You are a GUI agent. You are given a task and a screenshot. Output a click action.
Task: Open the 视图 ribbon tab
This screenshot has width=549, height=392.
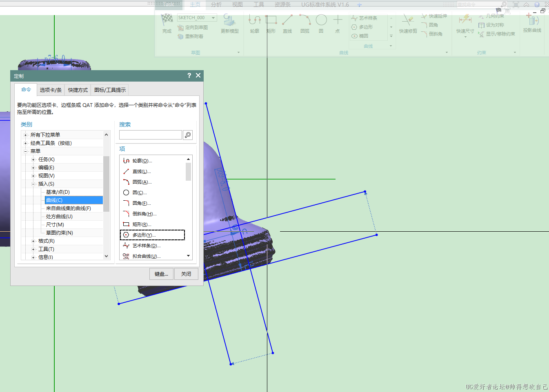[238, 4]
